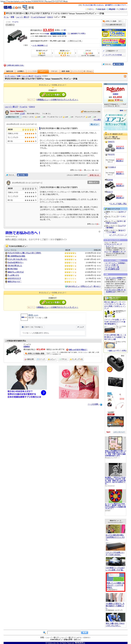Expand the クチコミ 16件 box arrow

pos(99,53)
